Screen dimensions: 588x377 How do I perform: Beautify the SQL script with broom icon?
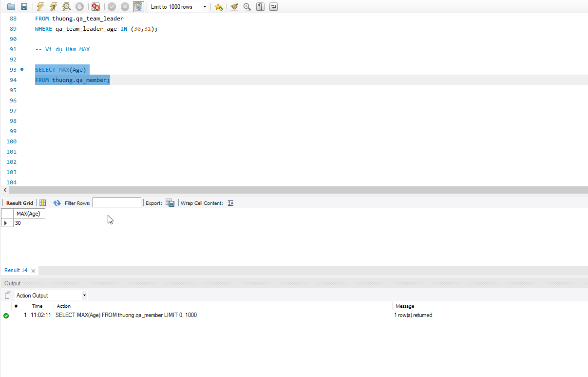(x=234, y=7)
